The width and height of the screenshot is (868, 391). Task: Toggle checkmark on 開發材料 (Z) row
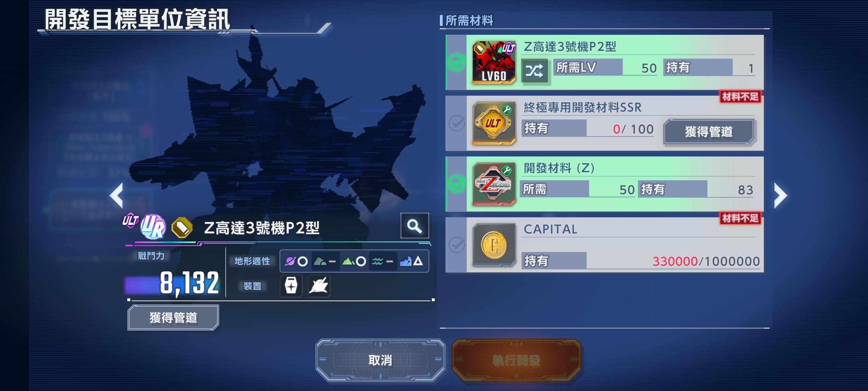coord(456,184)
